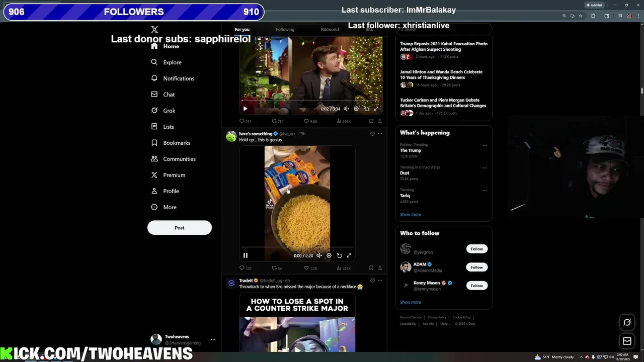
Task: Open settings gear on mac and cheese video
Action: click(329, 255)
